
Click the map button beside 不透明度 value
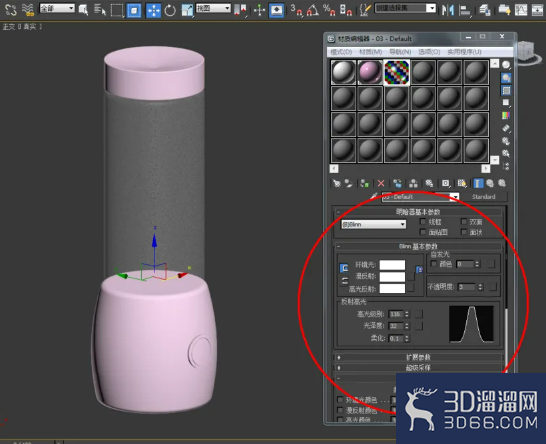click(x=493, y=287)
